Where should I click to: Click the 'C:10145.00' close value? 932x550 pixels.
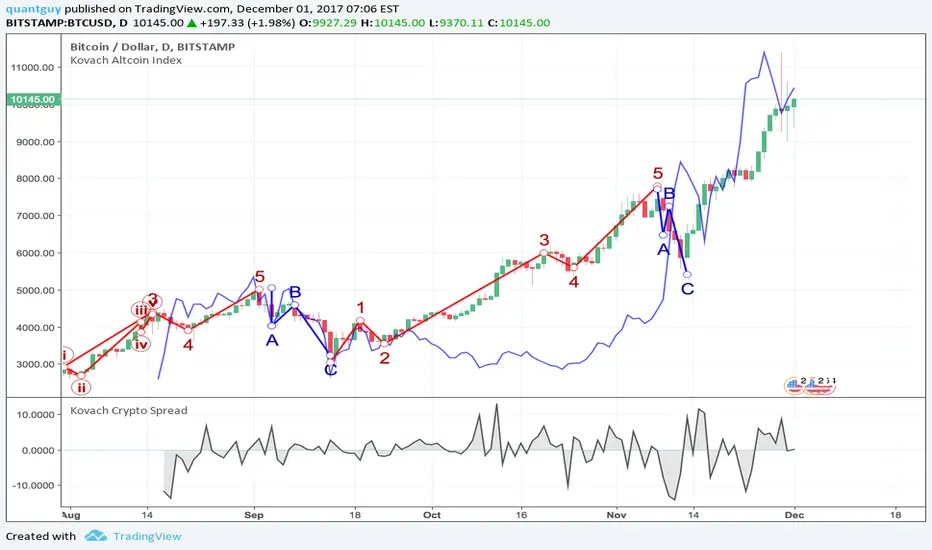(518, 23)
